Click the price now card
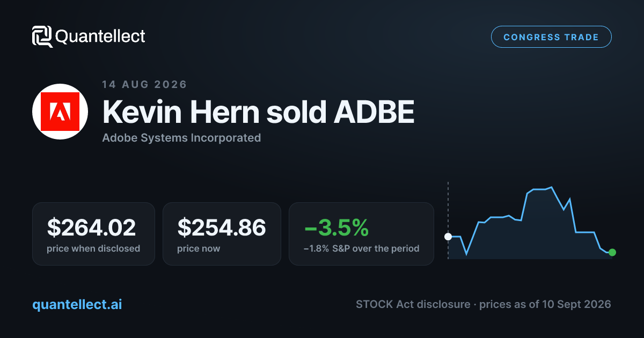The height and width of the screenshot is (338, 644). [222, 233]
